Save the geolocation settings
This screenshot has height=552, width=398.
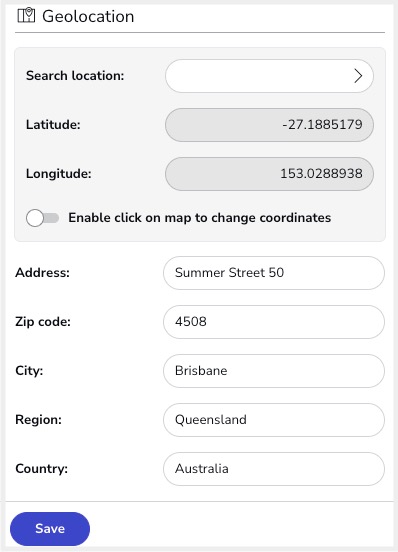pos(50,529)
